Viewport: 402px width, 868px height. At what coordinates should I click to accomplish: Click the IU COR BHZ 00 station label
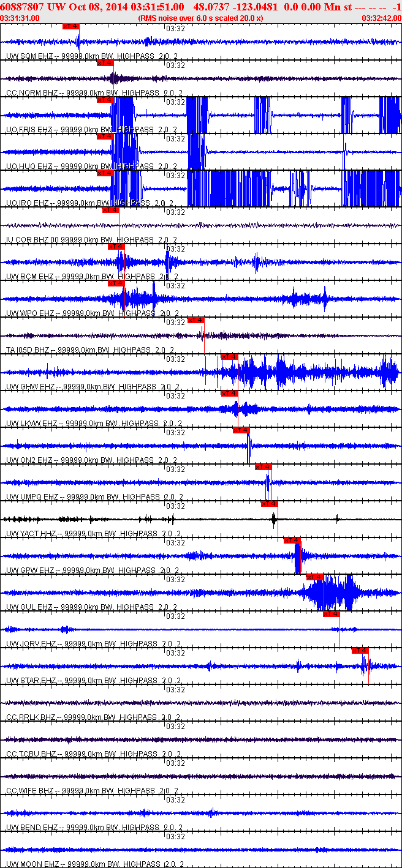point(32,239)
